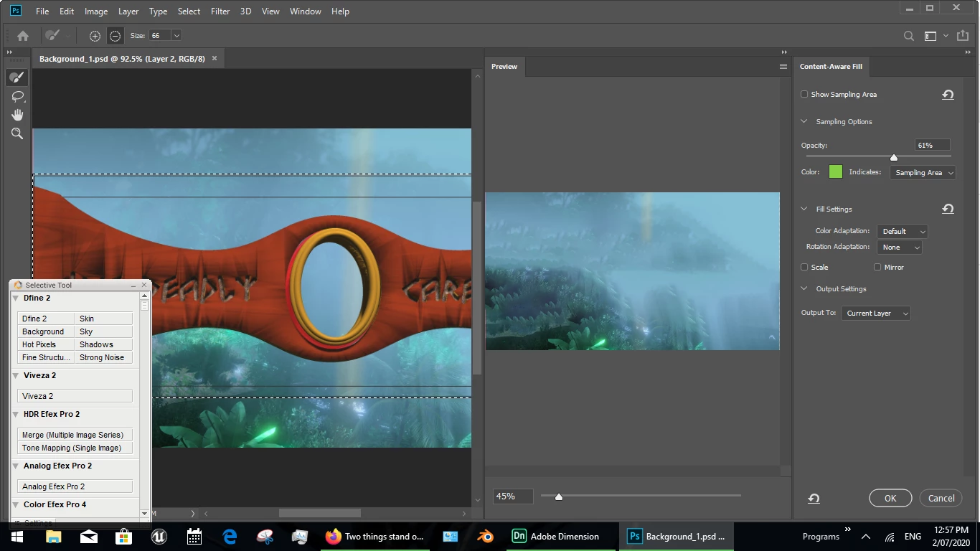Open Calendar app from taskbar
This screenshot has height=551, width=980.
[194, 537]
